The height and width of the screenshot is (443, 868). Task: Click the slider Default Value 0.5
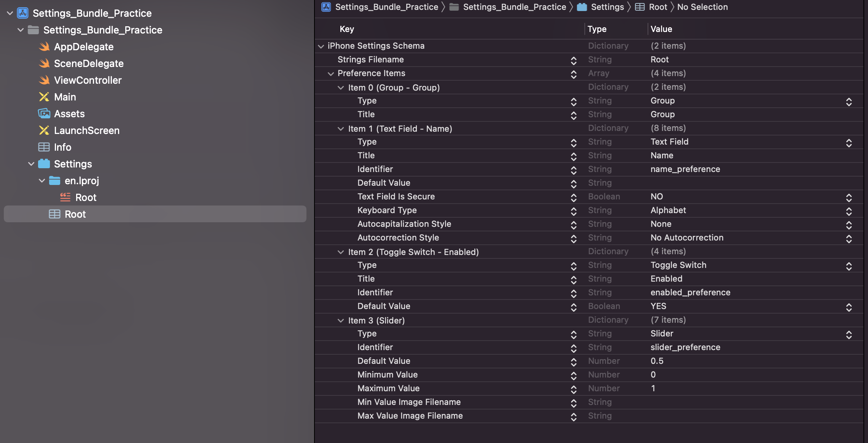click(657, 361)
